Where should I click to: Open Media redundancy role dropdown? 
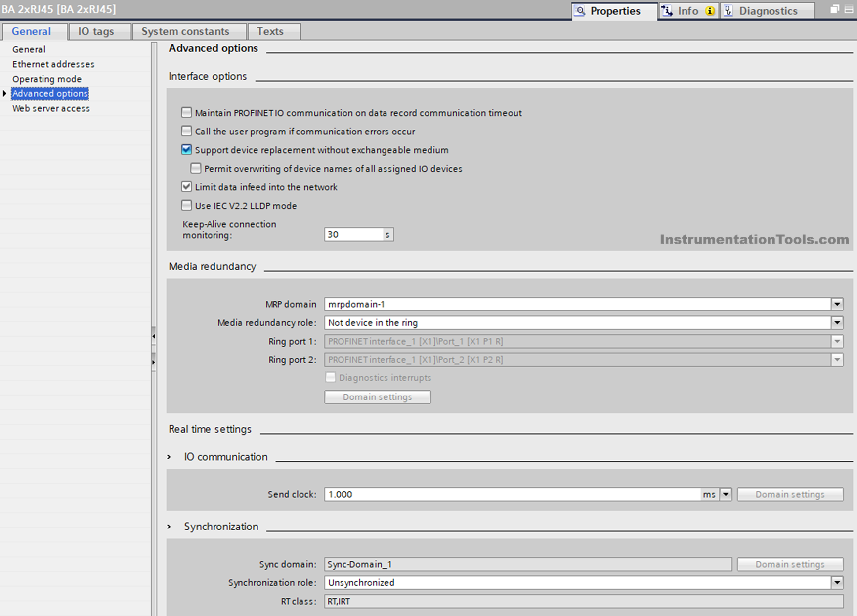[837, 323]
